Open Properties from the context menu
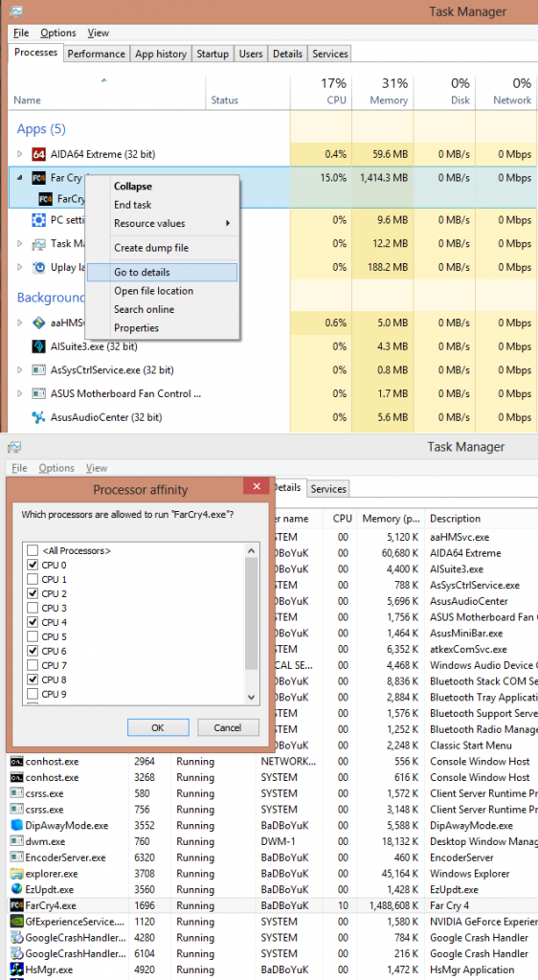The width and height of the screenshot is (538, 980). [x=163, y=328]
